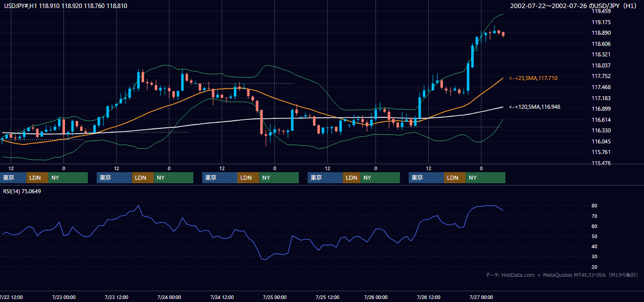Select the 120 SMA 116.948 label

pyautogui.click(x=535, y=107)
